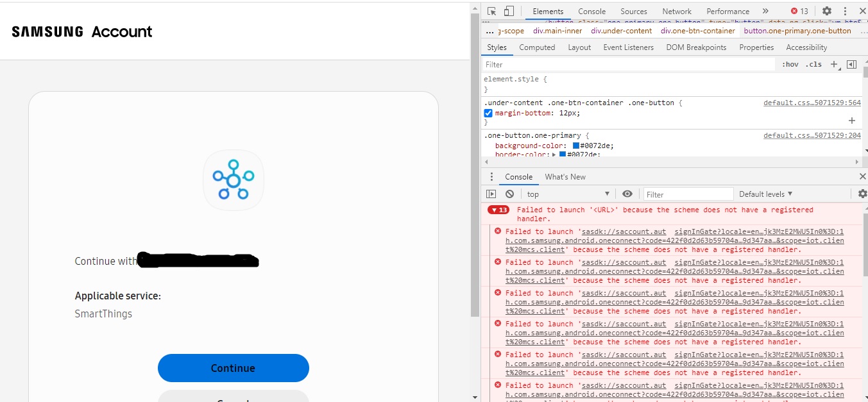Toggle the :hov element state panel
Image resolution: width=868 pixels, height=402 pixels.
tap(790, 64)
